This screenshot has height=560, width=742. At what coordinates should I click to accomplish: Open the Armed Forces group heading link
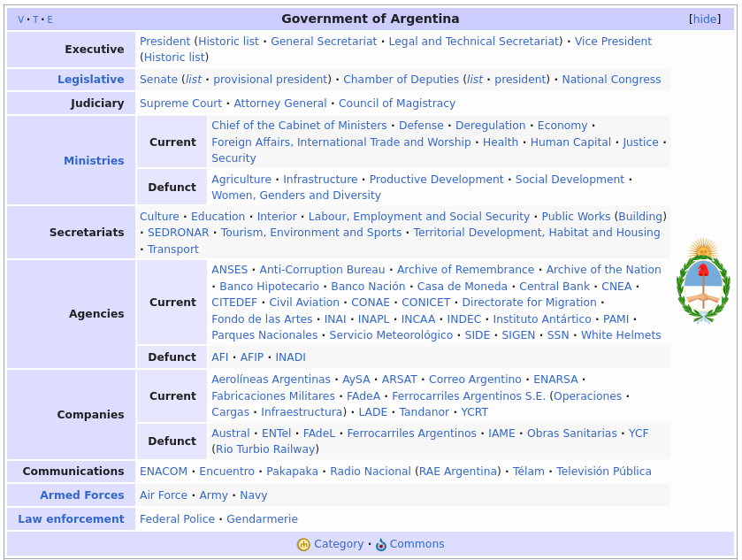[x=82, y=495]
